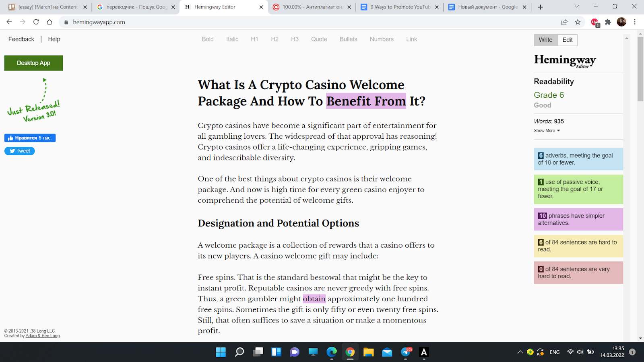Apply Bold formatting
644x362 pixels.
pos(208,39)
